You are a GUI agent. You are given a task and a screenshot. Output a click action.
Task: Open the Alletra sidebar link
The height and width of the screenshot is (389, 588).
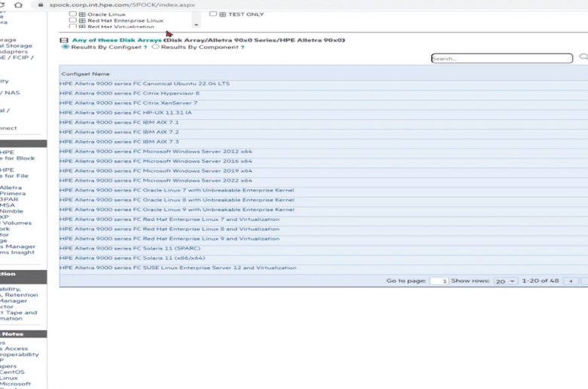(x=11, y=188)
